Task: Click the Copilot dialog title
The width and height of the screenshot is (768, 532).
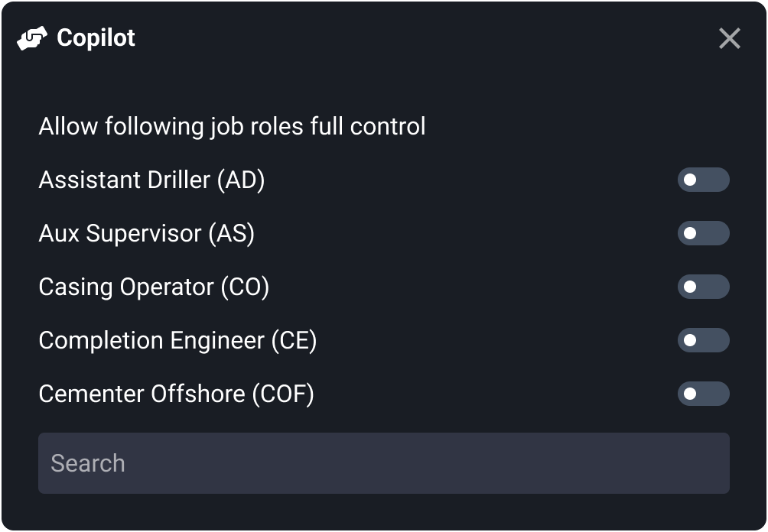Action: coord(95,37)
